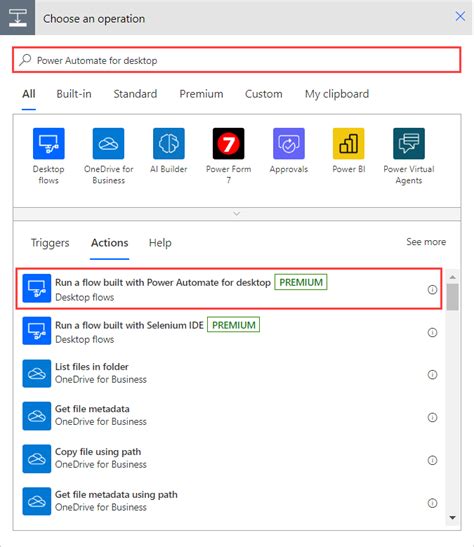Switch to the Premium tab
The image size is (474, 547).
(201, 94)
